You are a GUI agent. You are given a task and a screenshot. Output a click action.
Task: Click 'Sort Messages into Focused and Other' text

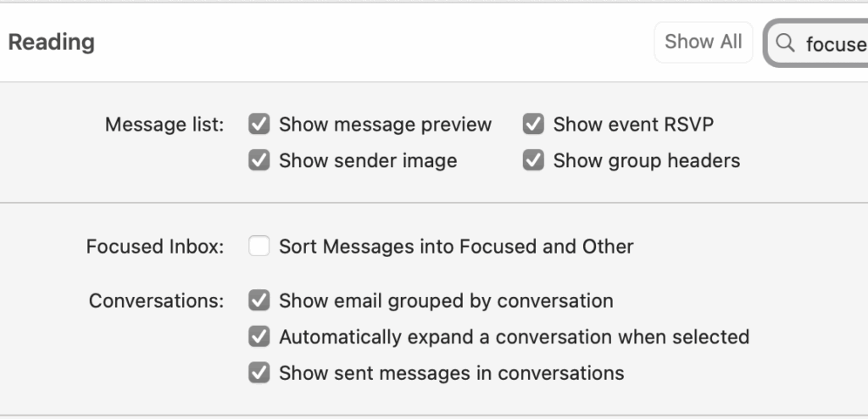(456, 246)
